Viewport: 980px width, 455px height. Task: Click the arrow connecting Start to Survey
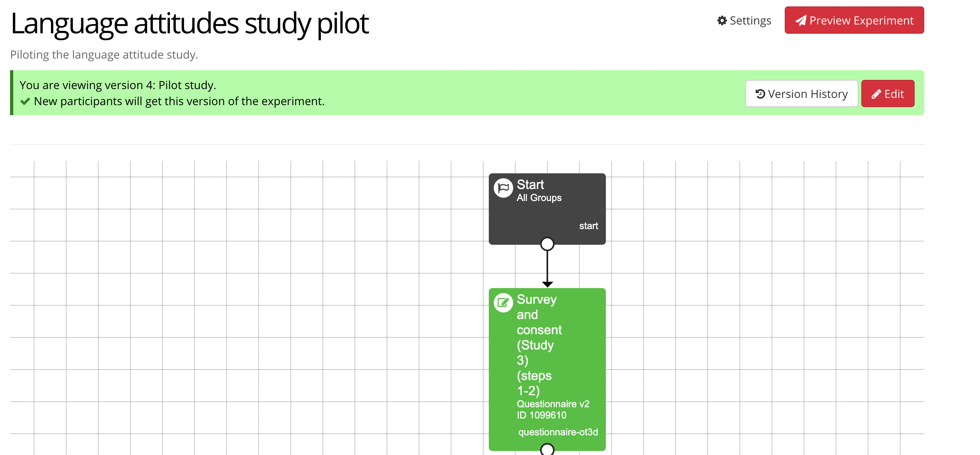tap(547, 267)
